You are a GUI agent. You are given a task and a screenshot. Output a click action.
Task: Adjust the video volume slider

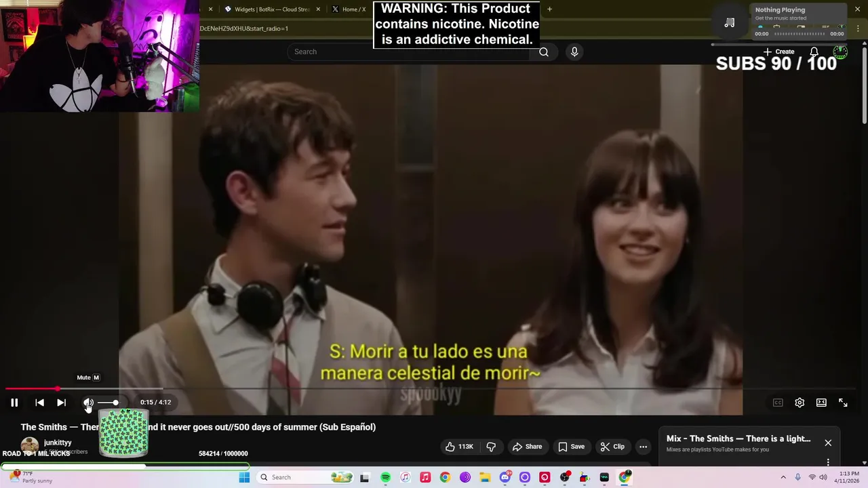[108, 403]
